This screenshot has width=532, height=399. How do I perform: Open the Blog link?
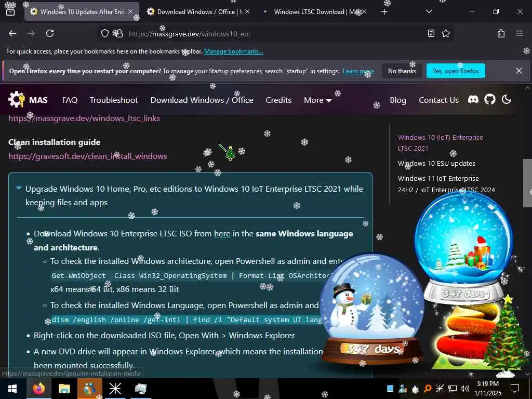398,100
